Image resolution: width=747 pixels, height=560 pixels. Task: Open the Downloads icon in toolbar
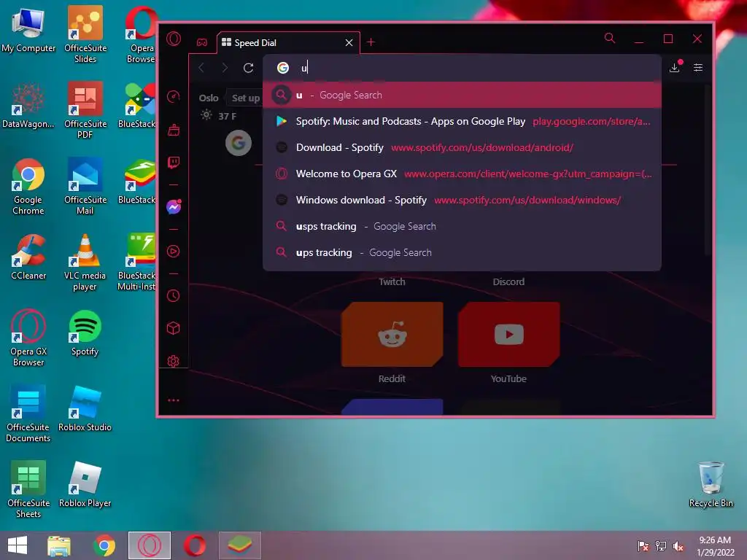click(675, 68)
